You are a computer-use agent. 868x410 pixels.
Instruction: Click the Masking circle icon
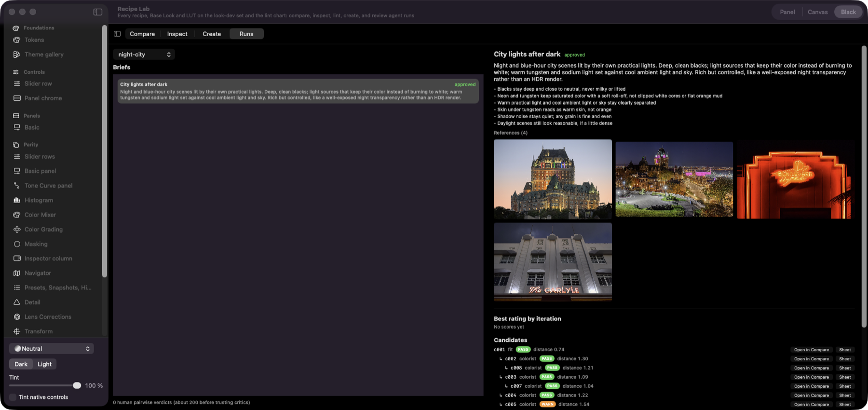pos(17,244)
